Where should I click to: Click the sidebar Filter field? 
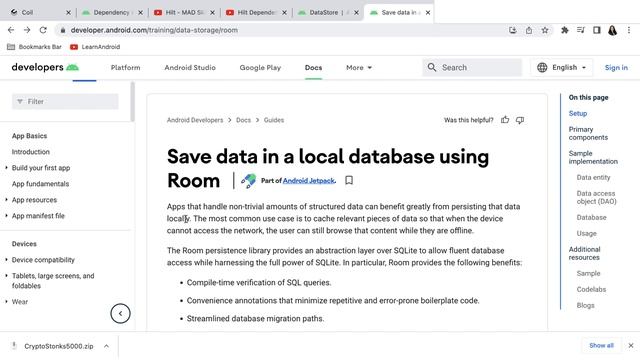tap(65, 101)
